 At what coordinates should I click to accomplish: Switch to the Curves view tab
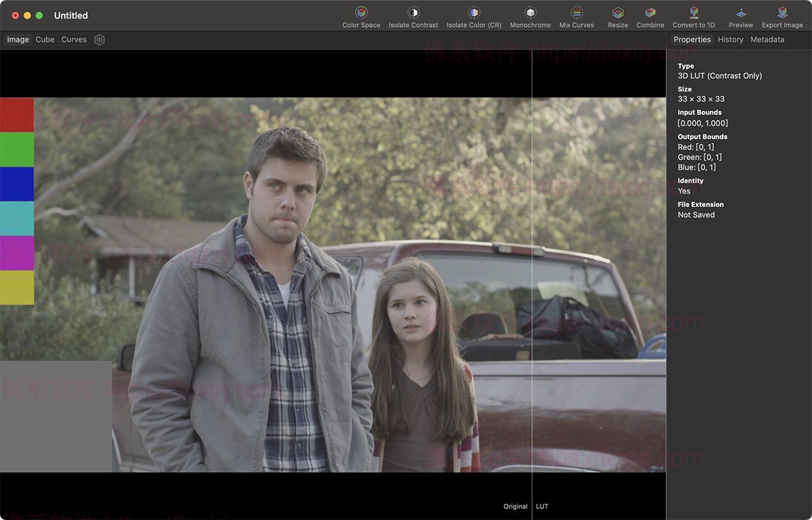(74, 40)
